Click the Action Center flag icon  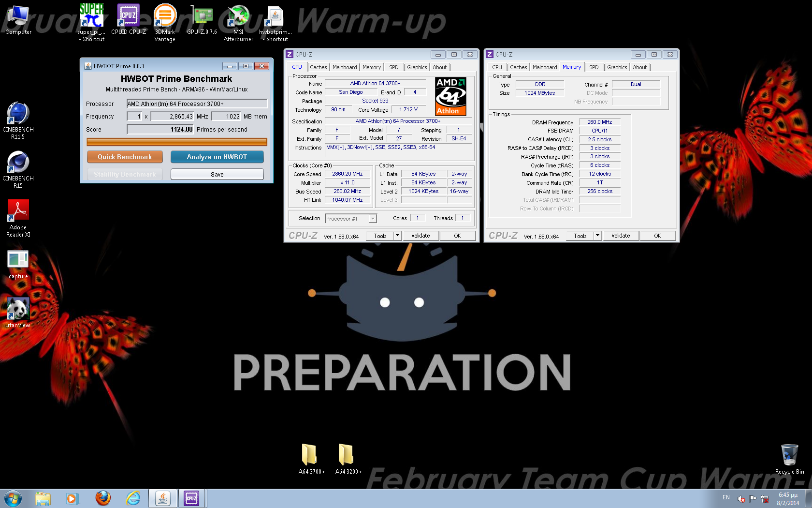click(x=753, y=498)
